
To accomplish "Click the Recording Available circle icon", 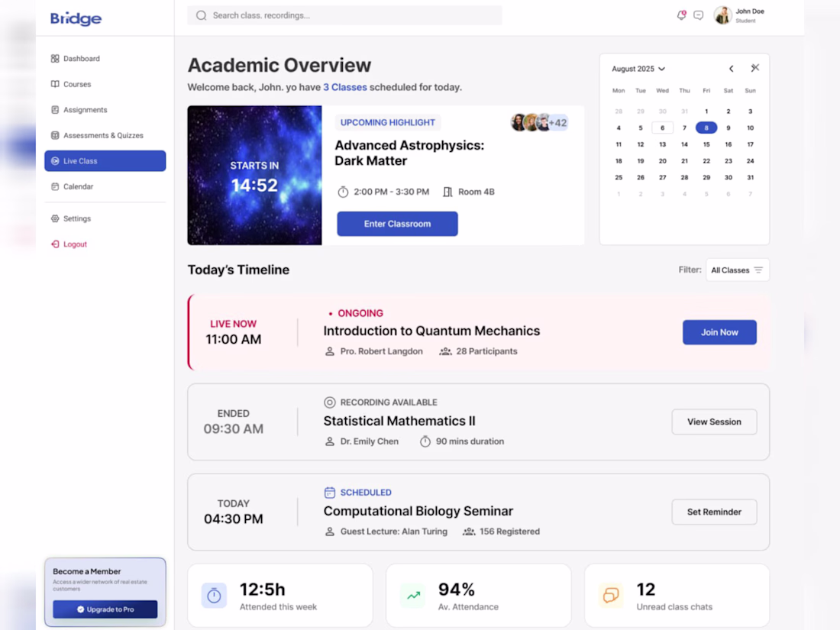I will point(329,402).
